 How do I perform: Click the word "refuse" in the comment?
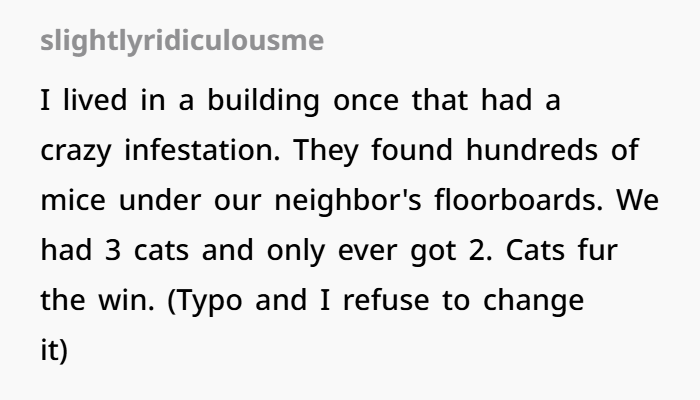coord(386,300)
